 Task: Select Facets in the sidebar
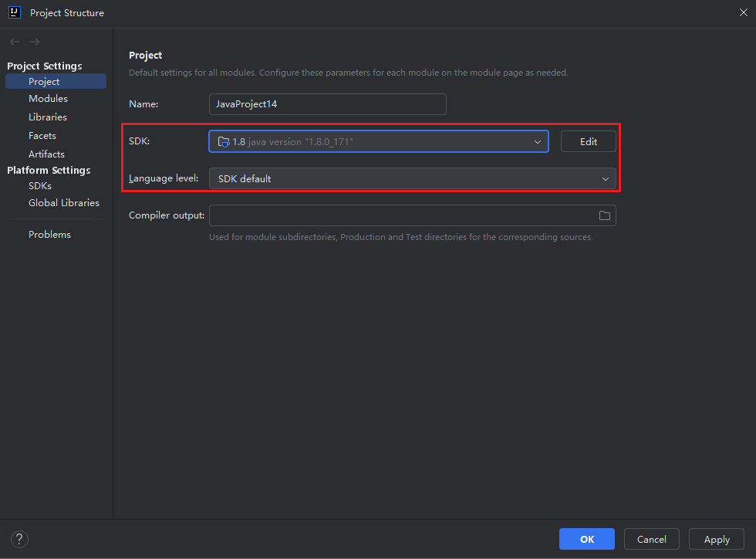[x=42, y=136]
